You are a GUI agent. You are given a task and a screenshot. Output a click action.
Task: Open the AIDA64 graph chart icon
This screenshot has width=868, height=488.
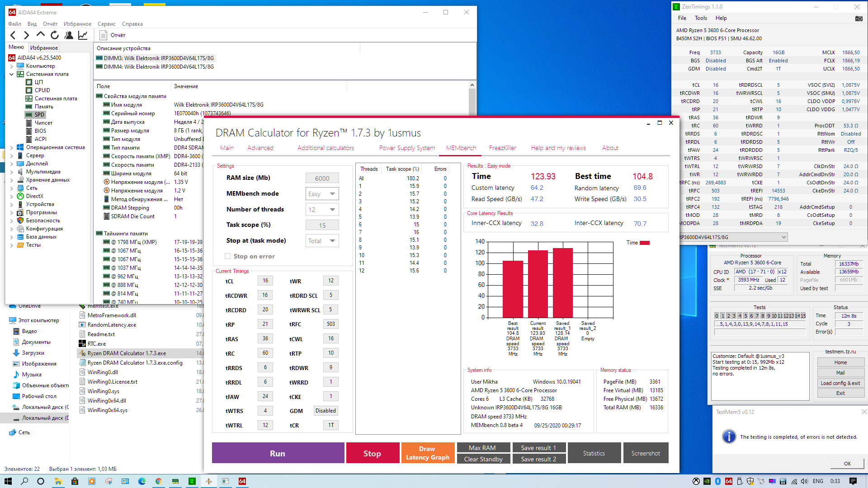83,35
